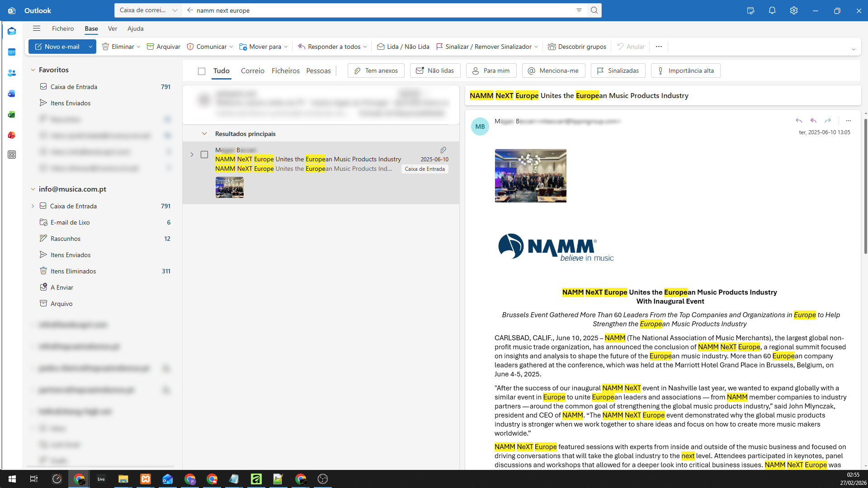
Task: Open Outlook icon in the taskbar
Action: (x=167, y=479)
